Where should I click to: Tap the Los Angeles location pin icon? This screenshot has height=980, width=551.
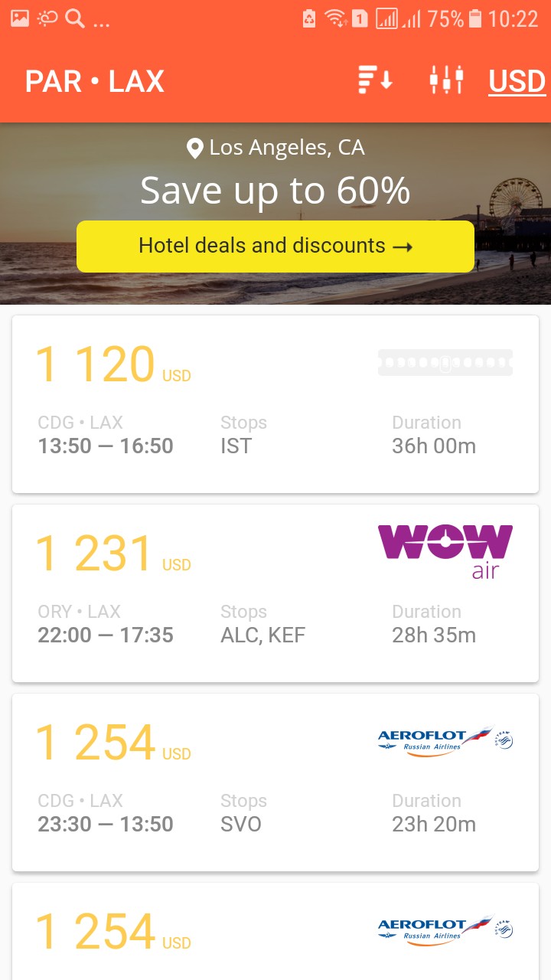click(195, 148)
